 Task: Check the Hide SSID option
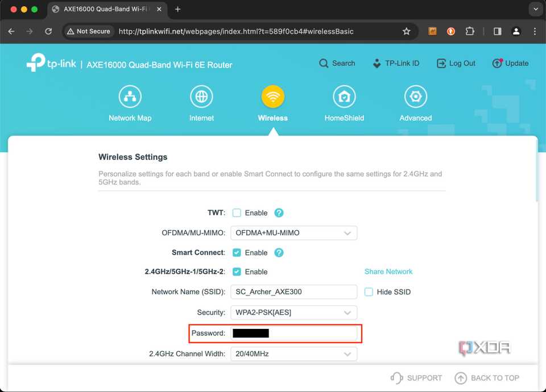coord(369,291)
